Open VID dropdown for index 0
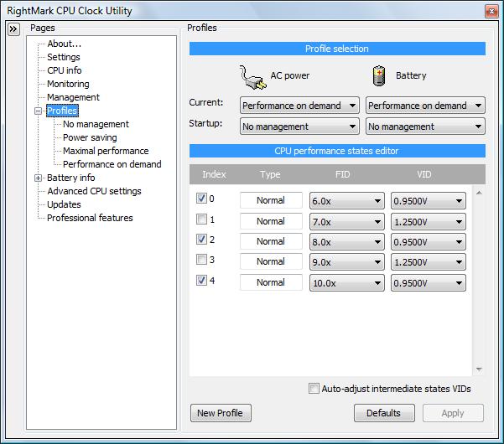The image size is (504, 444). coord(429,201)
